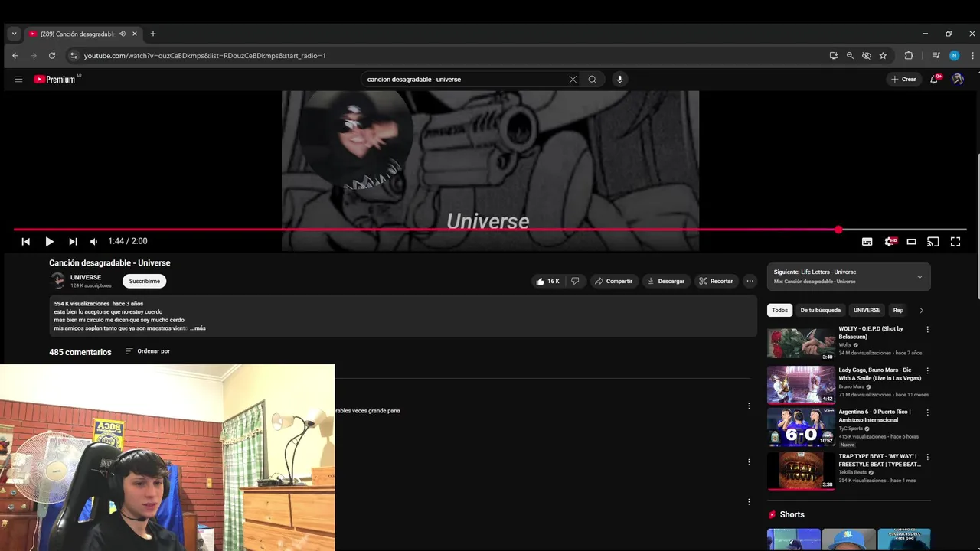Skip to the previous video

tap(25, 241)
